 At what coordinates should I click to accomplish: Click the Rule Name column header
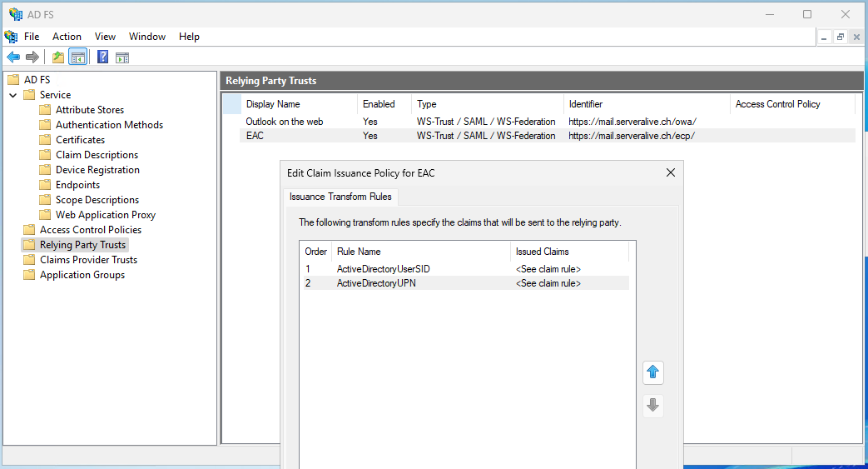421,252
